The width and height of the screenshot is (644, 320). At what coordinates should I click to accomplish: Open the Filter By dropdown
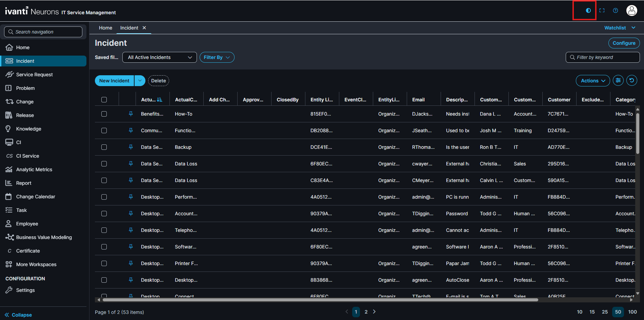217,57
